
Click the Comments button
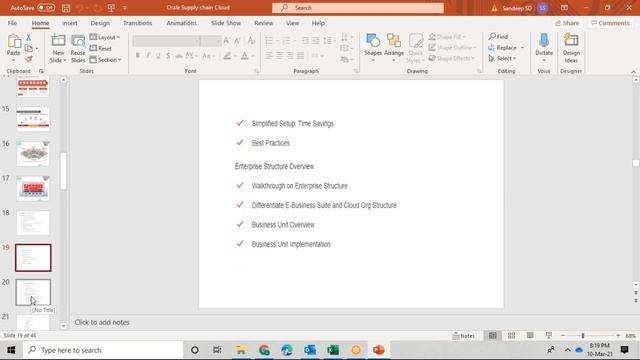[x=610, y=23]
